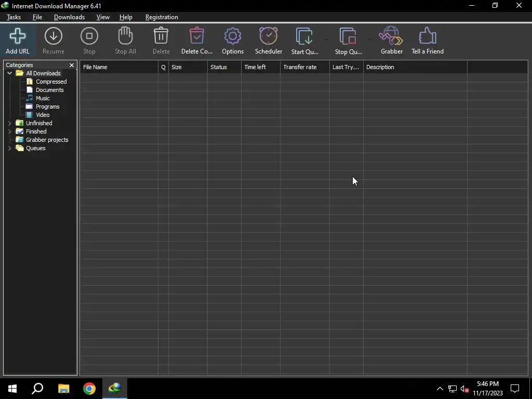Sort by the Status column header

224,67
